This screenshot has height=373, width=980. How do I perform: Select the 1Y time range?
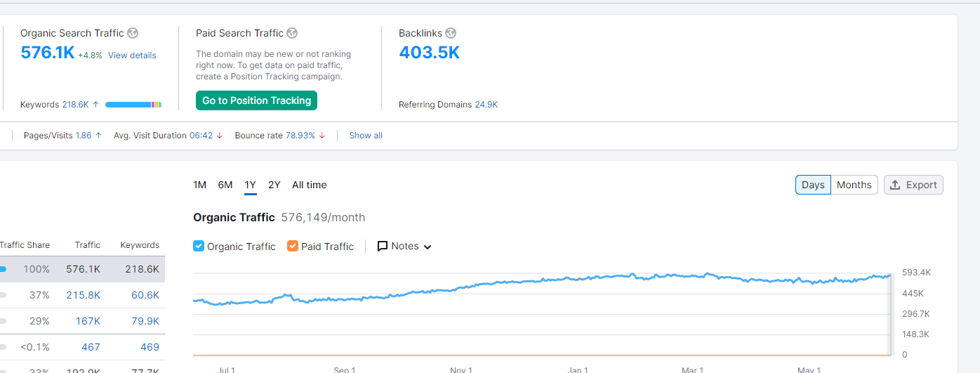click(x=251, y=185)
